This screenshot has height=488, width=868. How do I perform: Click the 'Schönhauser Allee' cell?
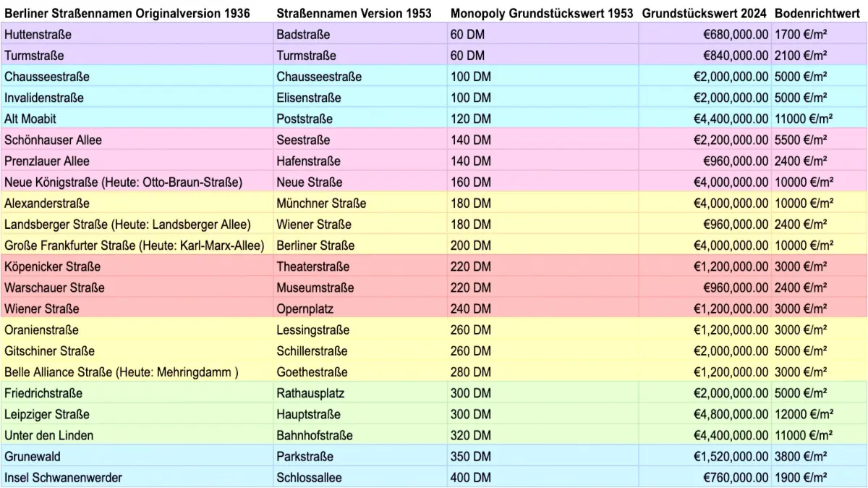[54, 140]
